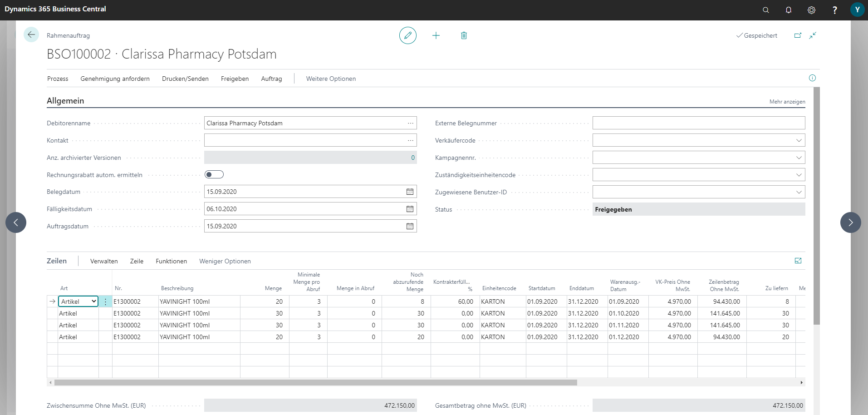This screenshot has height=415, width=868.
Task: Open the user account avatar Y
Action: pyautogui.click(x=857, y=10)
